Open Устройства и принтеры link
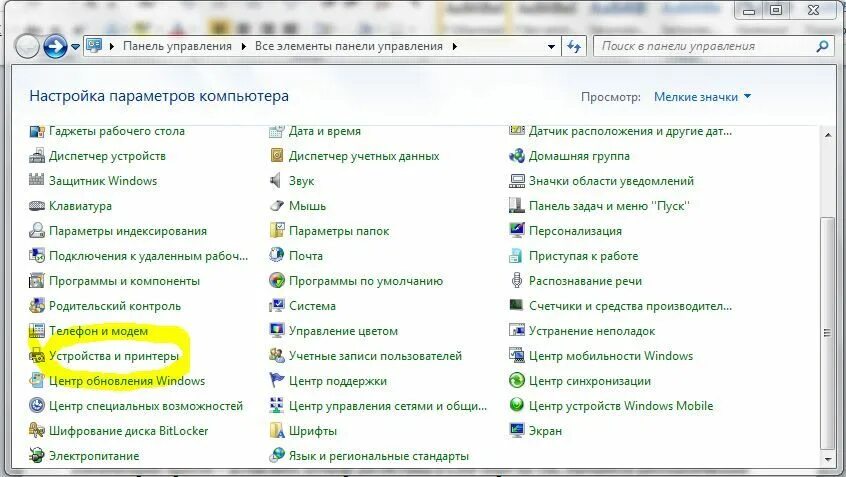Viewport: 846px width, 477px height. 114,356
